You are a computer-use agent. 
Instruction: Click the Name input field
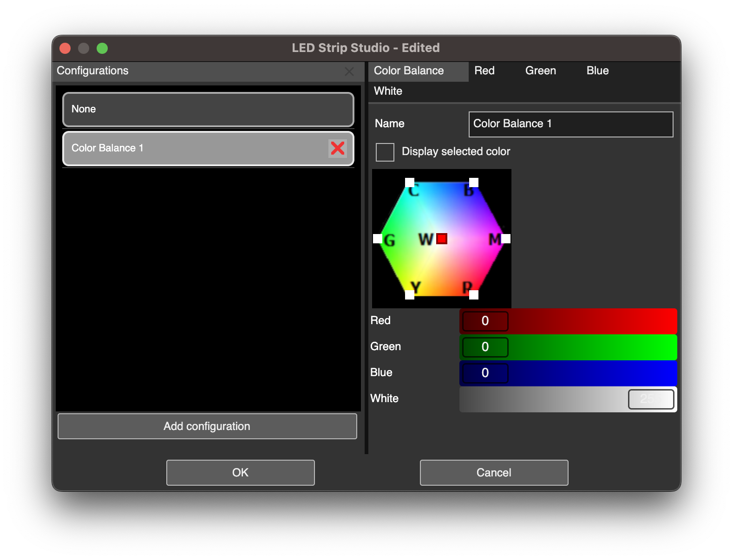click(571, 124)
